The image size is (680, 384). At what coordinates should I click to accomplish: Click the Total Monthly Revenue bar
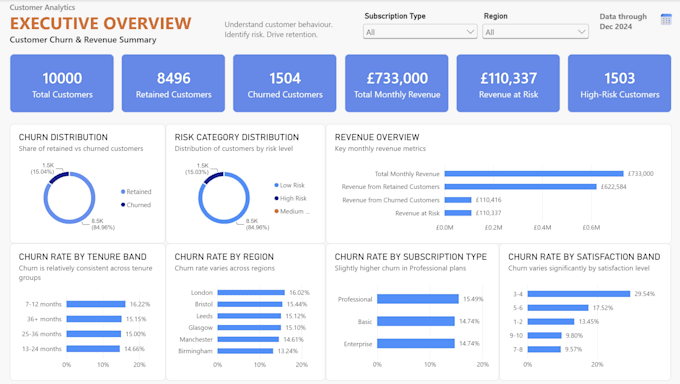pos(534,174)
